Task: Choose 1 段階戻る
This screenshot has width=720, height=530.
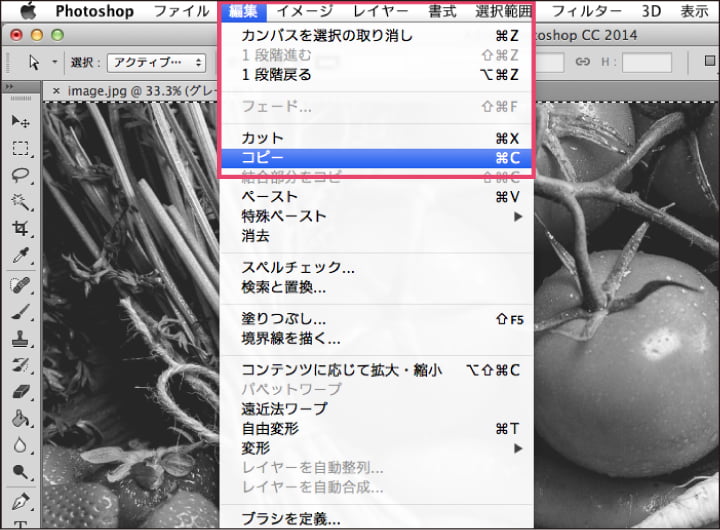Action: [377, 74]
